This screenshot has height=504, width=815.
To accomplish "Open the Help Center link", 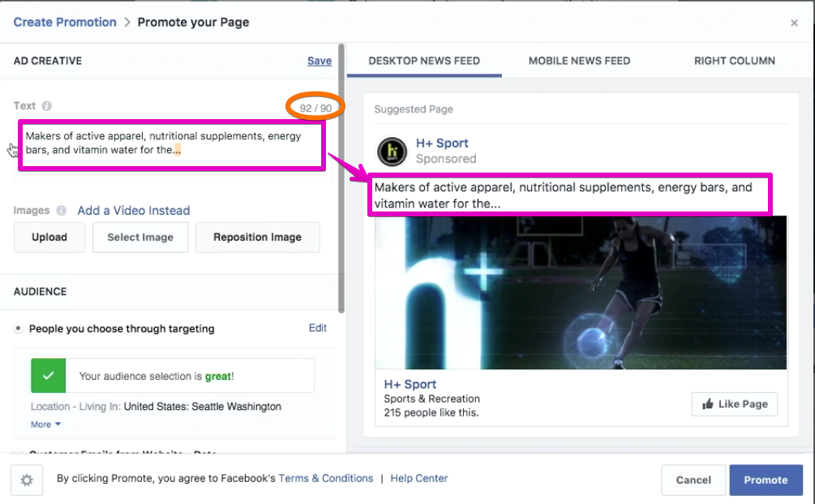I will pyautogui.click(x=419, y=479).
